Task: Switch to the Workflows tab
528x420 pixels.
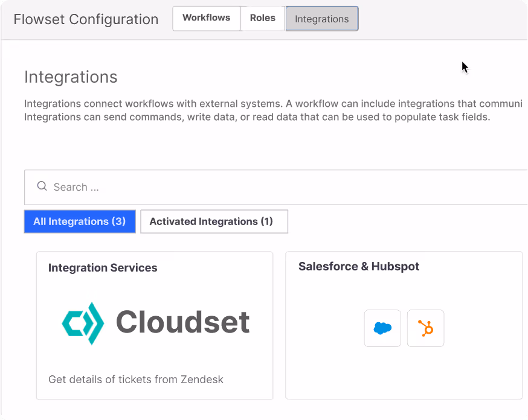Action: 206,18
